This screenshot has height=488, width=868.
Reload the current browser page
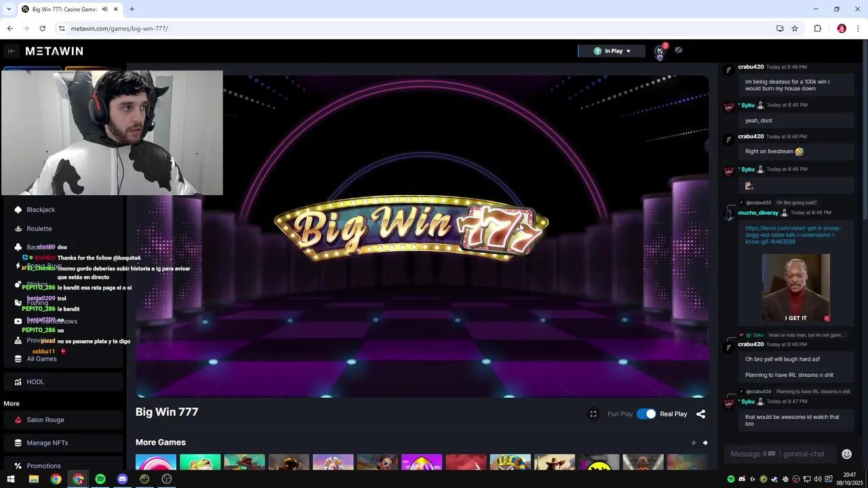coord(42,28)
